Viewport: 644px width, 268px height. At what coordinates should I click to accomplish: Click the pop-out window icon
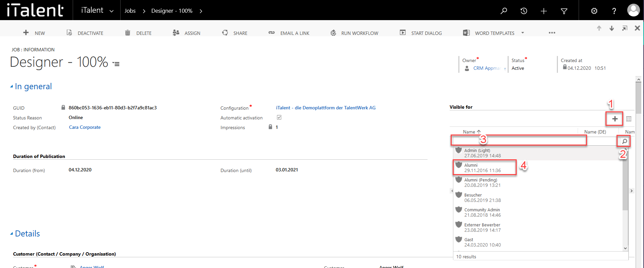click(x=625, y=28)
